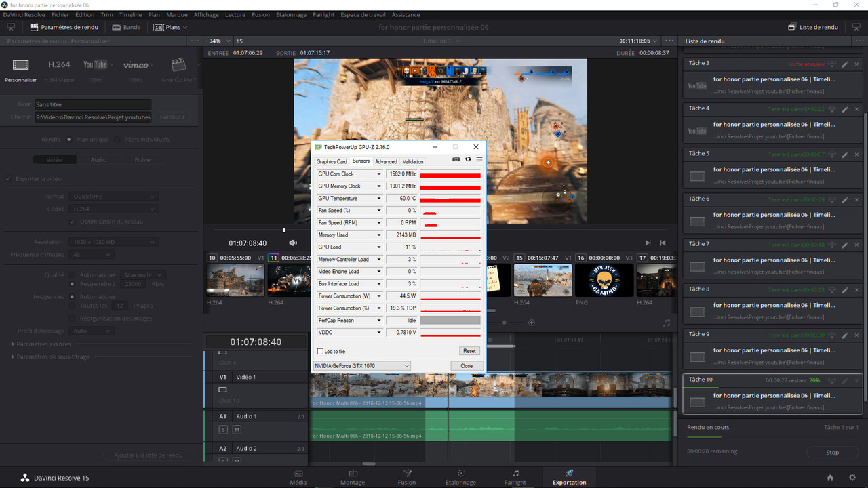Click Ajouter à la liste de rendu
Image resolution: width=868 pixels, height=488 pixels.
coord(149,455)
